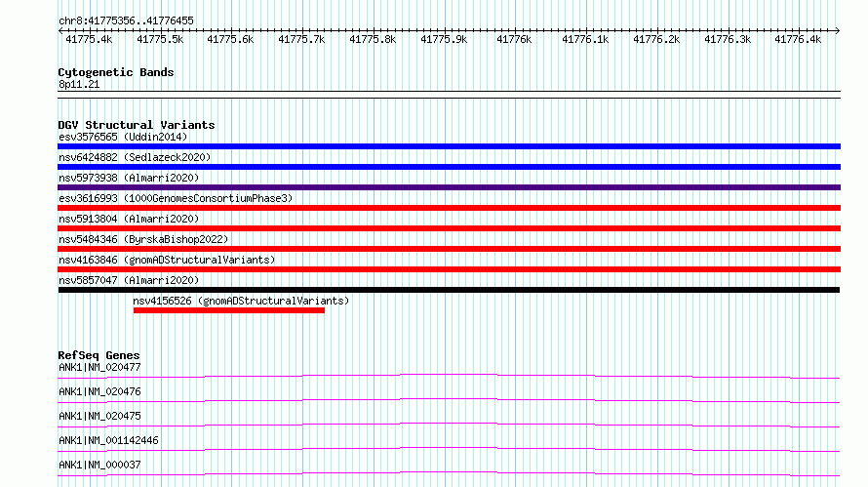This screenshot has width=868, height=487.
Task: Open variant nsv4163846 (gnomADStructuralVariants) label
Action: coord(167,260)
